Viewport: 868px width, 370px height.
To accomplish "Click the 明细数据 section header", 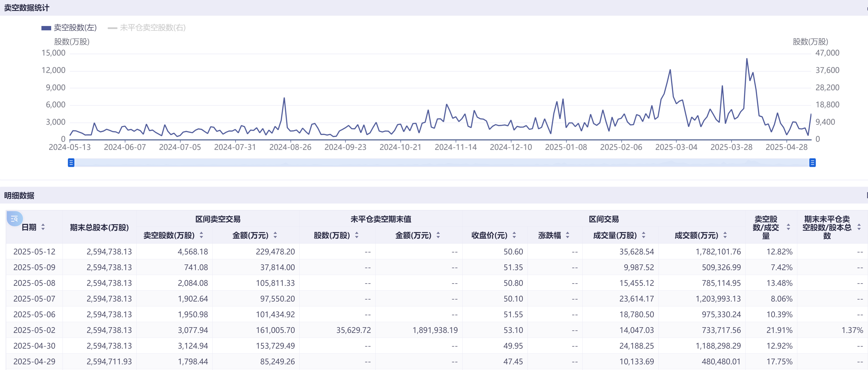I will pos(19,195).
